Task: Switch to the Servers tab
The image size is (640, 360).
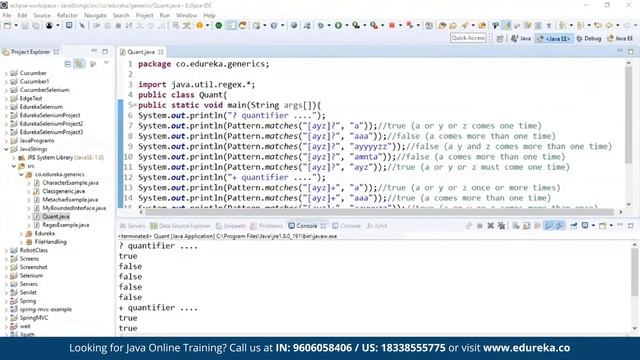Action: (x=132, y=226)
